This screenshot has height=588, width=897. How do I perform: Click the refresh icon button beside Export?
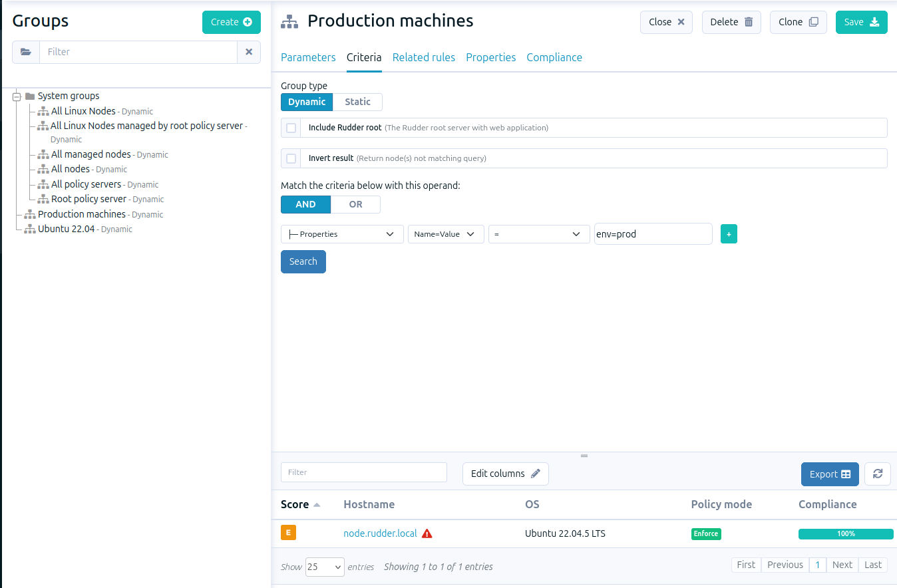(x=878, y=474)
